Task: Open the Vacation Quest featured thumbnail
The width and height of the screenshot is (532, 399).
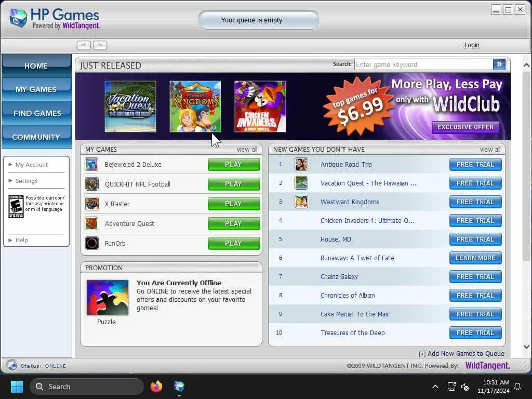Action: 130,107
